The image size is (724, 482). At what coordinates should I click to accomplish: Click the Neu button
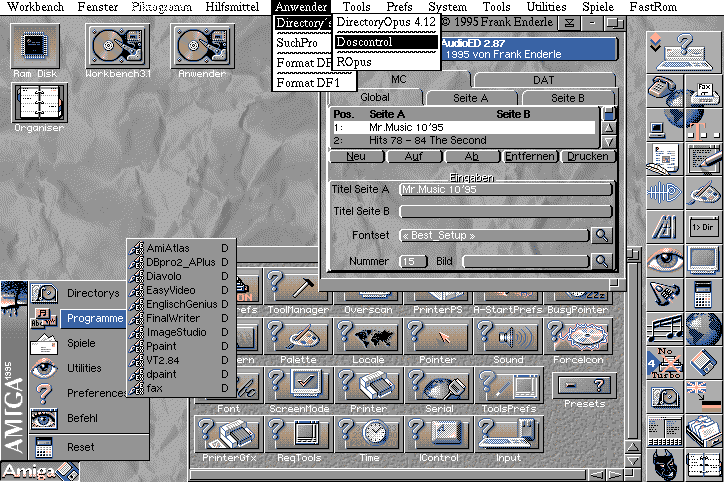[356, 157]
